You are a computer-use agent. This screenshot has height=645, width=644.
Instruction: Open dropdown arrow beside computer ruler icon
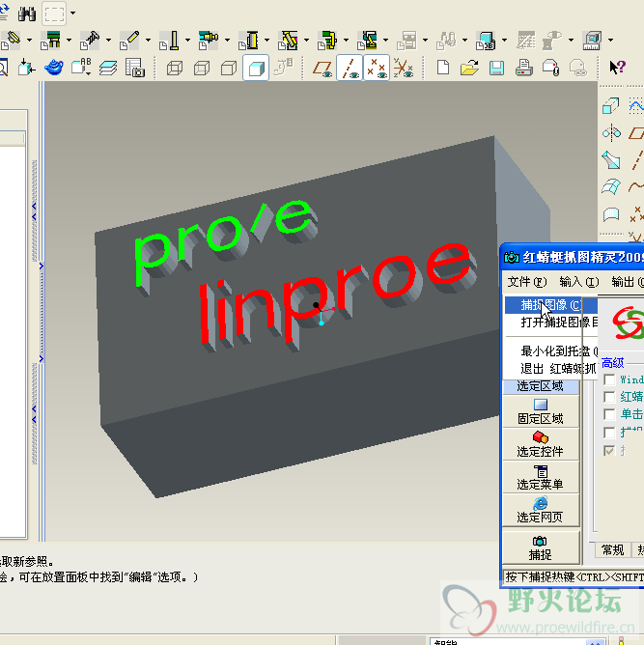pyautogui.click(x=610, y=40)
